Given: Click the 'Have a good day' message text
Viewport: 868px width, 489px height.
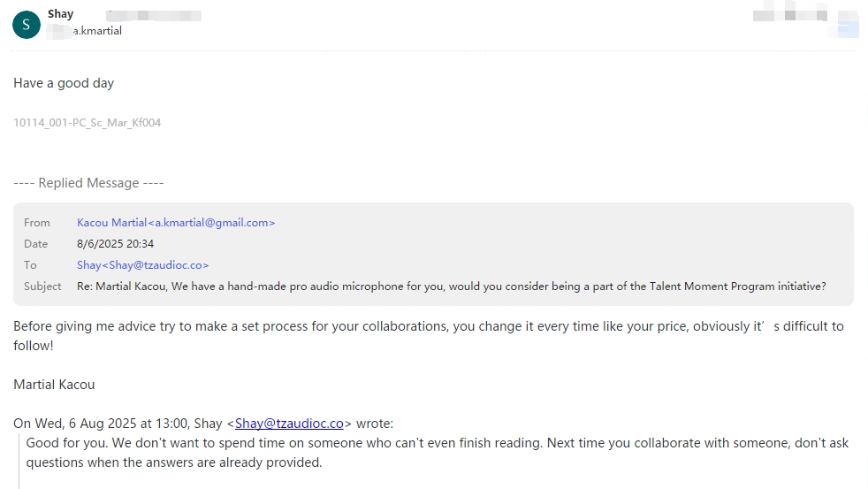Looking at the screenshot, I should 64,84.
